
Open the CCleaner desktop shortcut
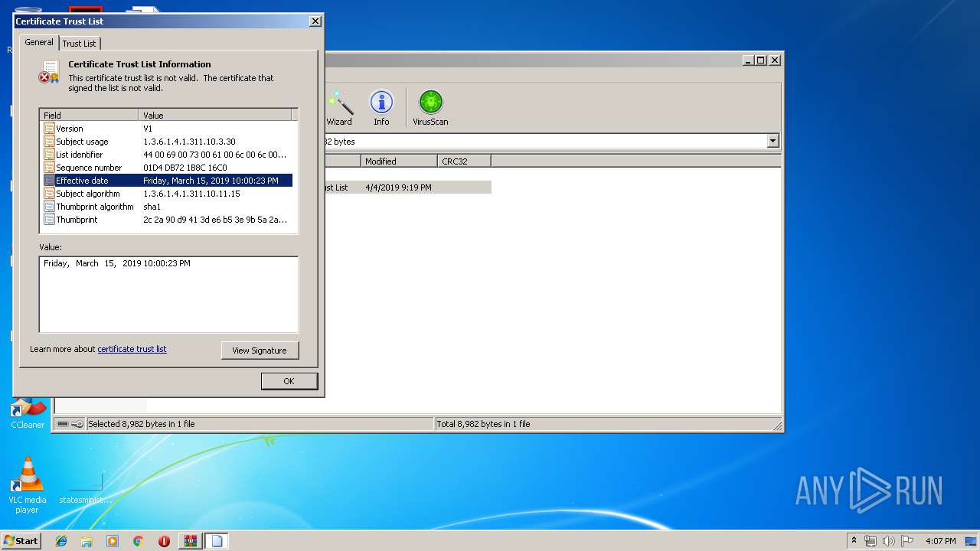click(x=28, y=414)
